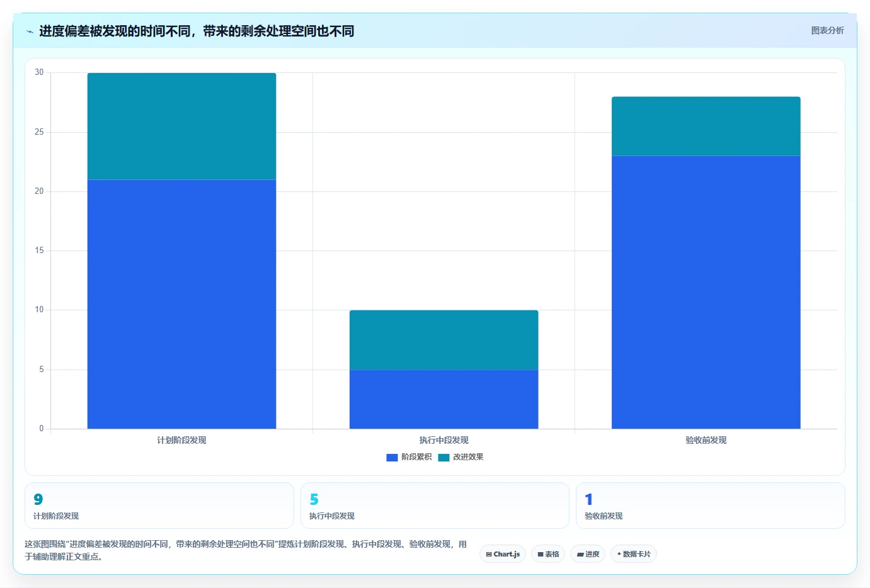Click the blue 阶段累积 legend color box
The height and width of the screenshot is (588, 870).
coord(392,458)
